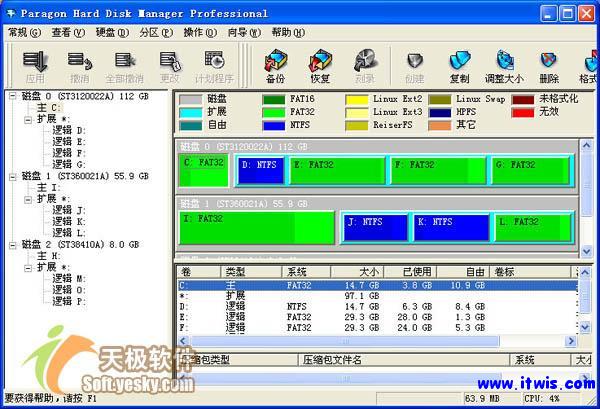Select 逻辑 G: in the disk tree

69,165
